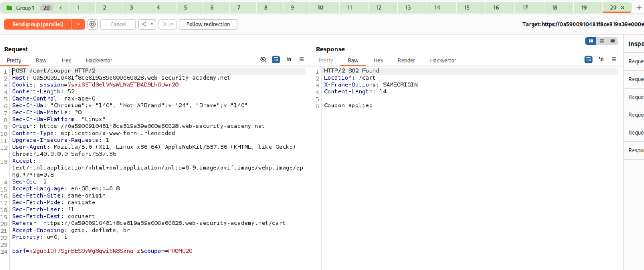Switch to top-bottom stacked layout view
644x270 pixels.
[x=602, y=41]
